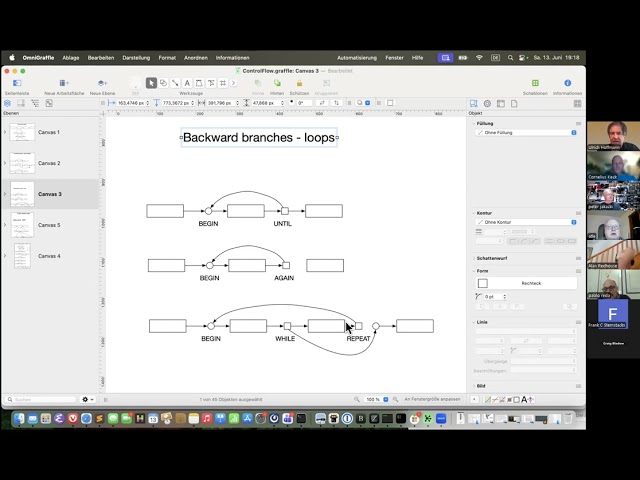The height and width of the screenshot is (480, 640).
Task: Select Canvas 1 thumbnail
Action: [22, 132]
